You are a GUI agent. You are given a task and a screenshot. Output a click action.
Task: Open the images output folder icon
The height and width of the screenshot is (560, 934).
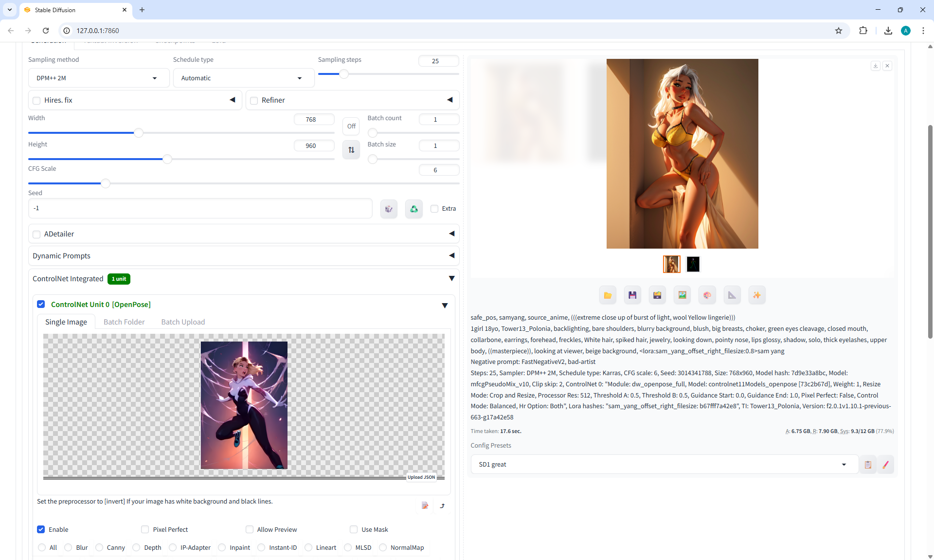tap(608, 295)
